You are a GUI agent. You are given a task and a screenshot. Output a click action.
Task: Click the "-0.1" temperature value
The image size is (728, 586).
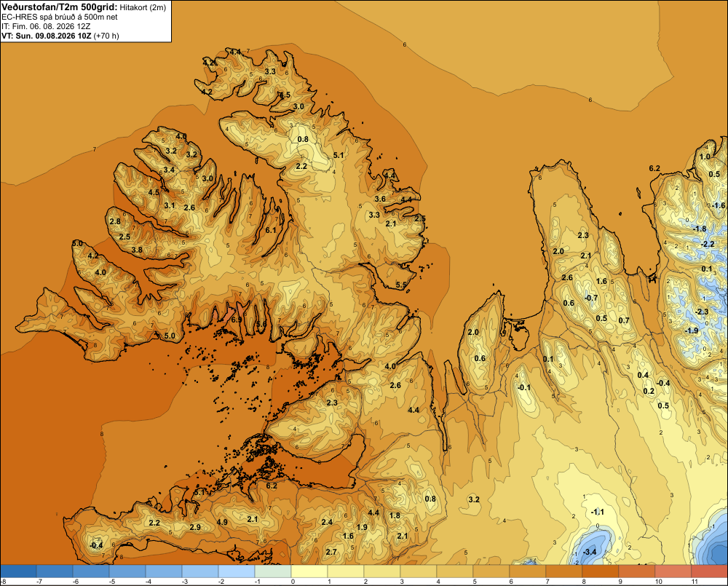click(523, 387)
